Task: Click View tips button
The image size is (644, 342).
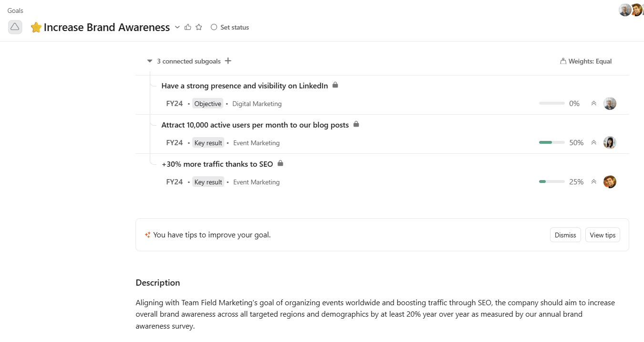Action: [602, 235]
